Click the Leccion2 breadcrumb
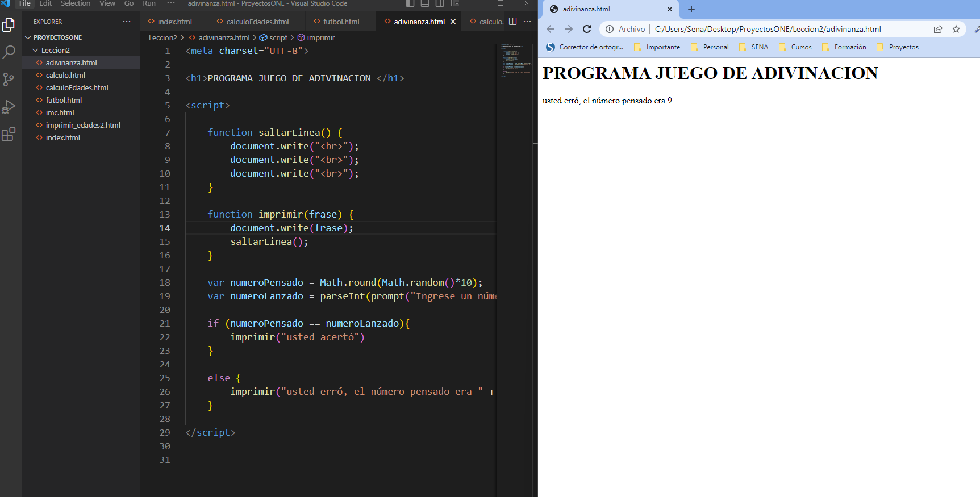The height and width of the screenshot is (497, 980). pos(163,37)
